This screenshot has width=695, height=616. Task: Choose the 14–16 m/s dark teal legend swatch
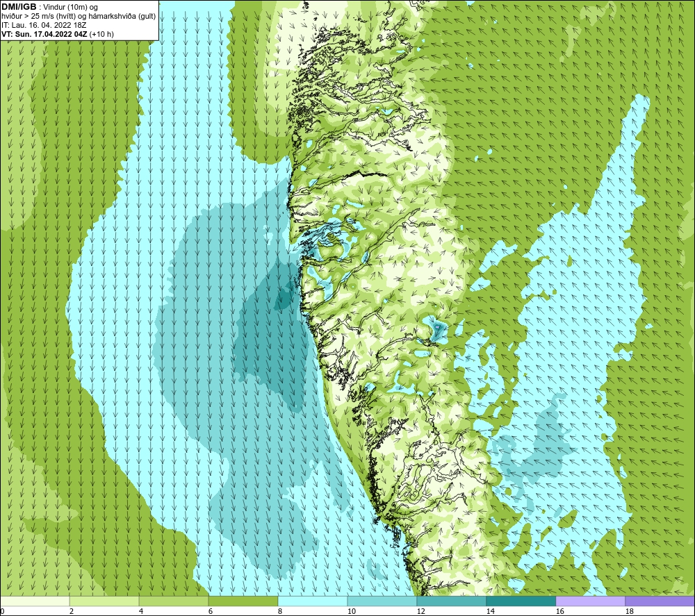521,601
